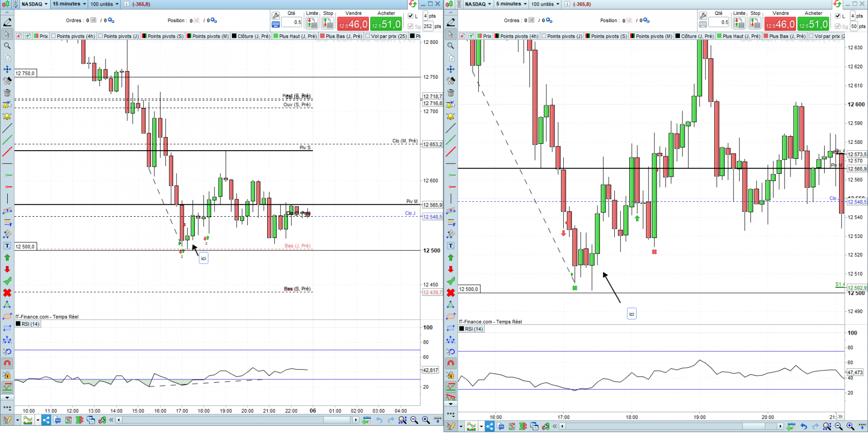
Task: Open the 100 unités dropdown in left chart
Action: (105, 4)
